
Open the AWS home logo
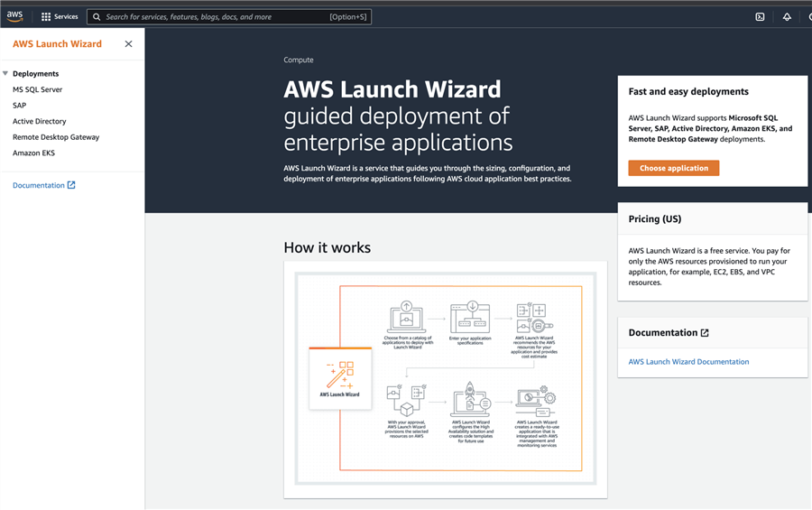(15, 16)
